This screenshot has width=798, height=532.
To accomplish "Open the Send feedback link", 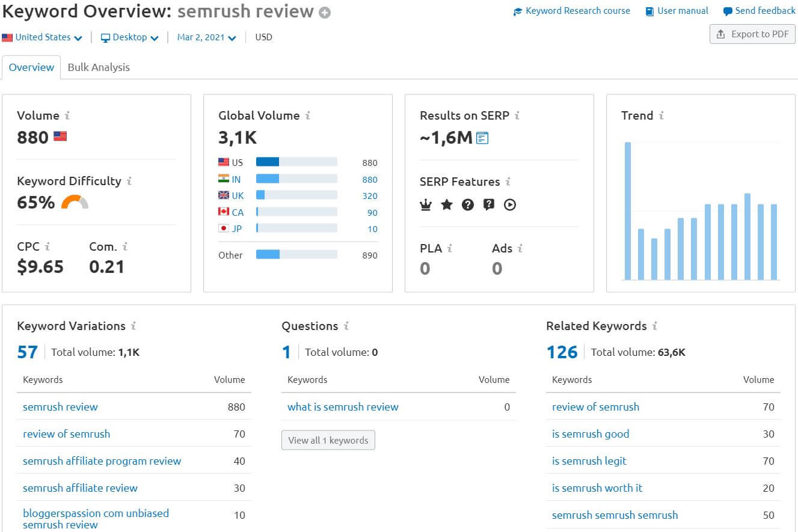I will point(766,11).
